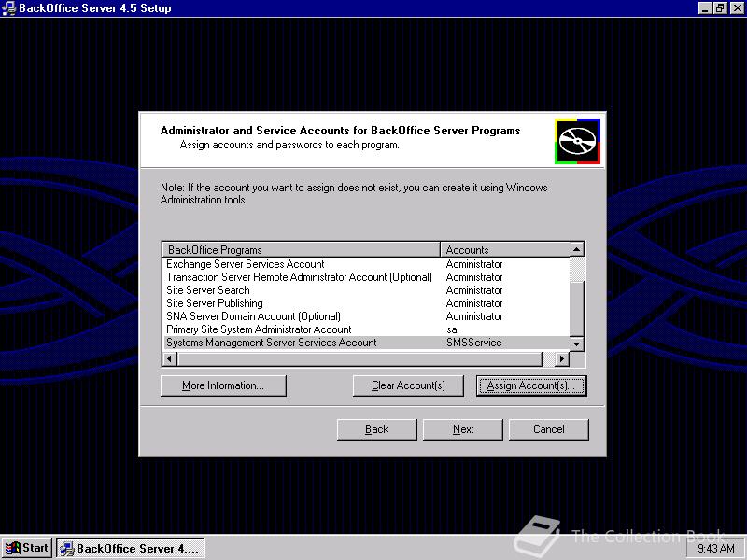Select the Site Server Search row
The width and height of the screenshot is (747, 560).
[x=366, y=290]
